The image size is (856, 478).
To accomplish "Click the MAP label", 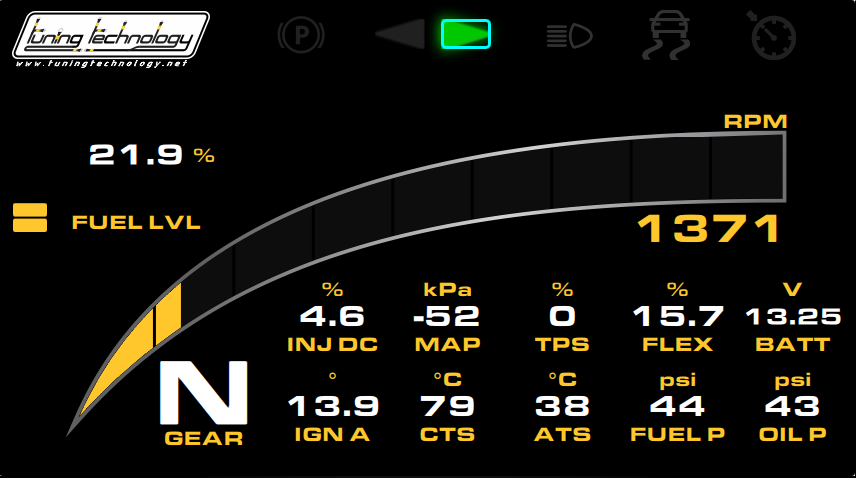I will tap(448, 344).
